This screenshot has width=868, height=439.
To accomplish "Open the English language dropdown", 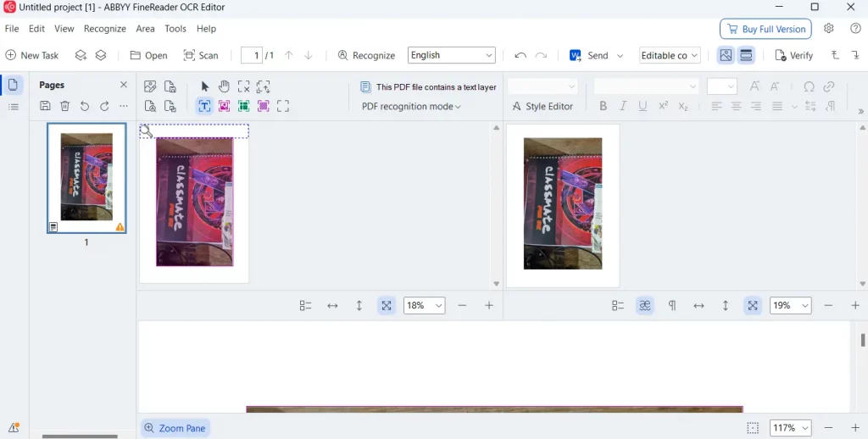I will coord(451,55).
